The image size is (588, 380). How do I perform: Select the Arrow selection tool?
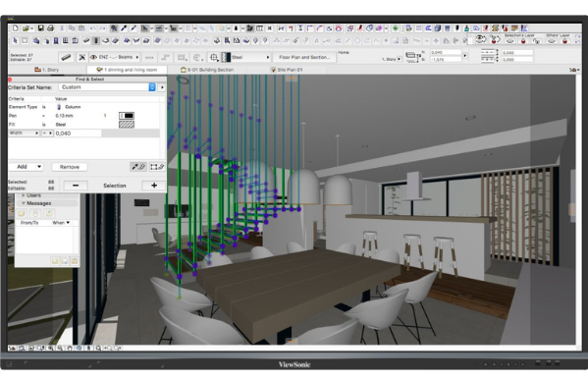(15, 40)
